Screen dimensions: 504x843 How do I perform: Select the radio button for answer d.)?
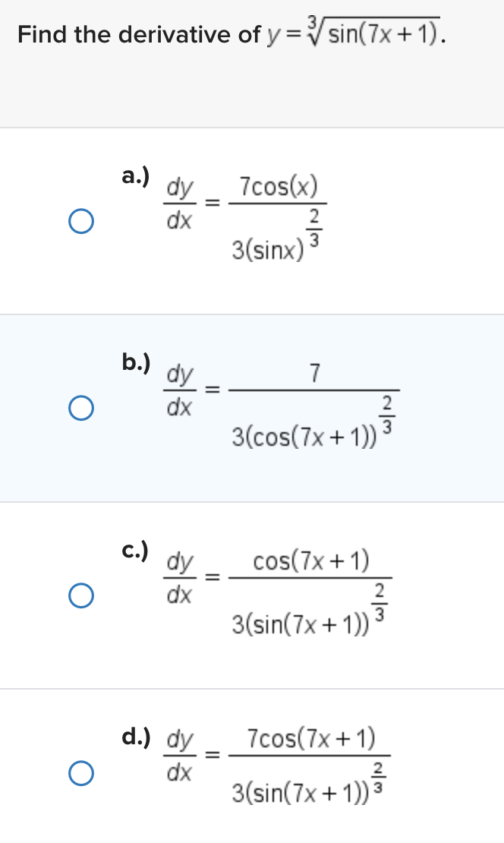(x=81, y=772)
